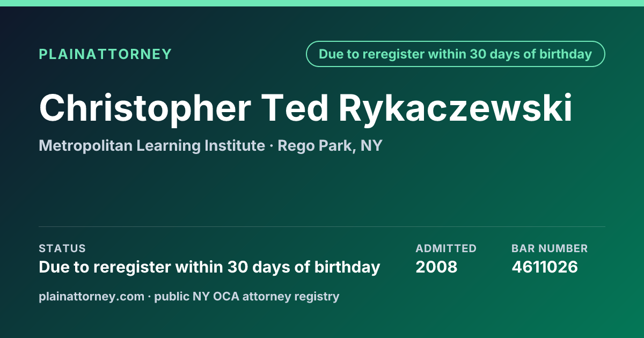
Task: Select the admitted year 2008
Action: pyautogui.click(x=436, y=267)
